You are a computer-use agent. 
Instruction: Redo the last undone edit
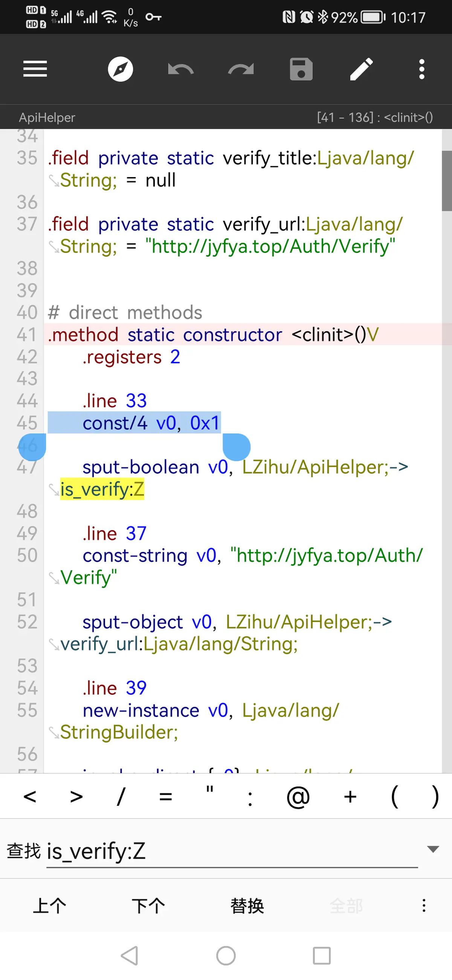[x=241, y=69]
